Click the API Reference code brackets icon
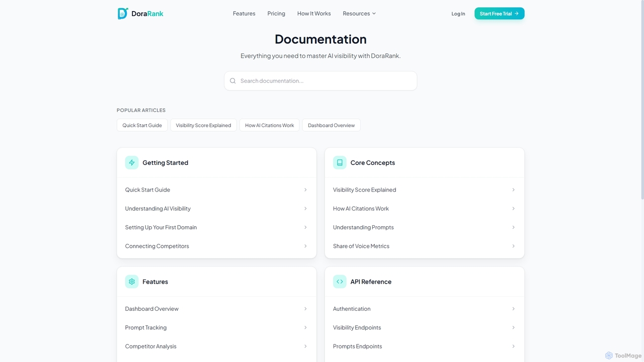 coord(340,282)
